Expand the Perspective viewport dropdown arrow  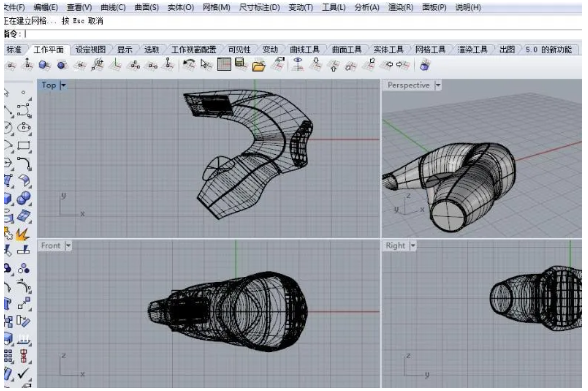438,85
